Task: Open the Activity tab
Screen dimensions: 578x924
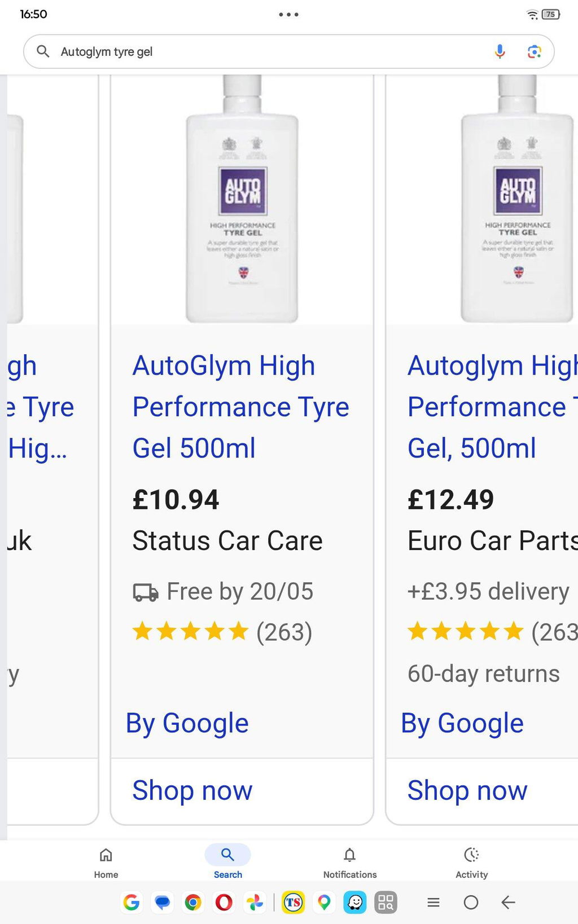Action: coord(471,863)
